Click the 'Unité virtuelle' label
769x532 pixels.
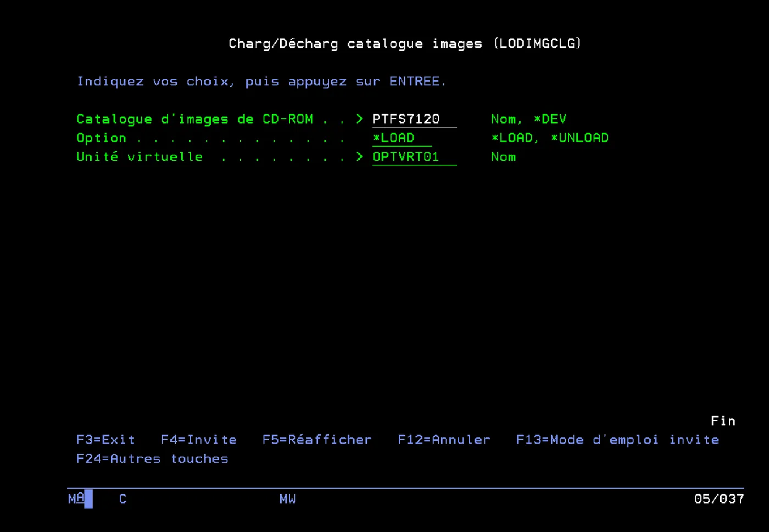click(140, 156)
